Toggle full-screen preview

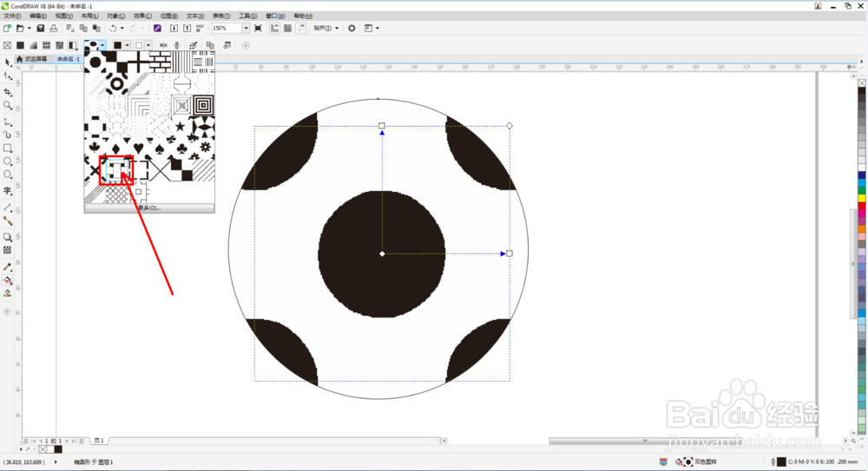coord(258,29)
